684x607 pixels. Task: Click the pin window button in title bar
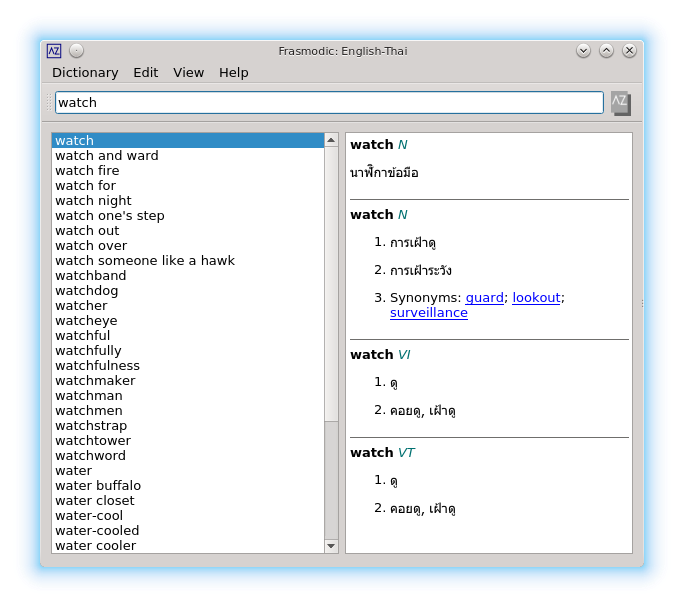tap(77, 51)
